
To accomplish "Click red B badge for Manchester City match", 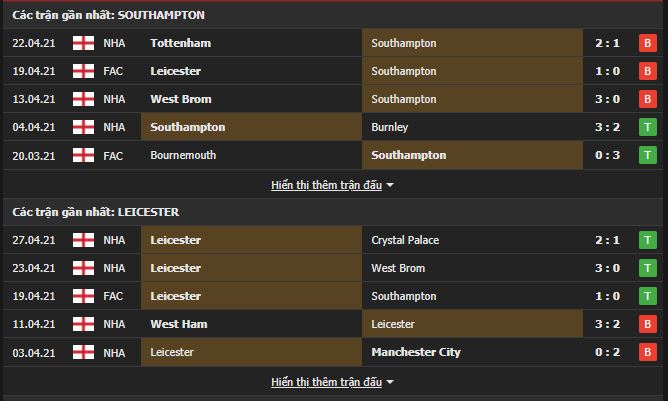I will pyautogui.click(x=647, y=352).
